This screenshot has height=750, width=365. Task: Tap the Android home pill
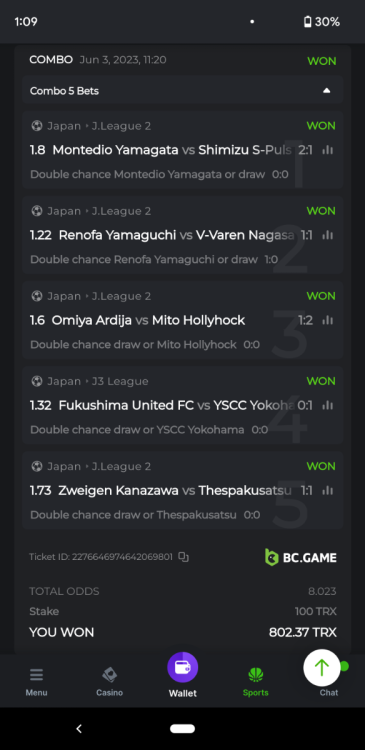click(182, 728)
